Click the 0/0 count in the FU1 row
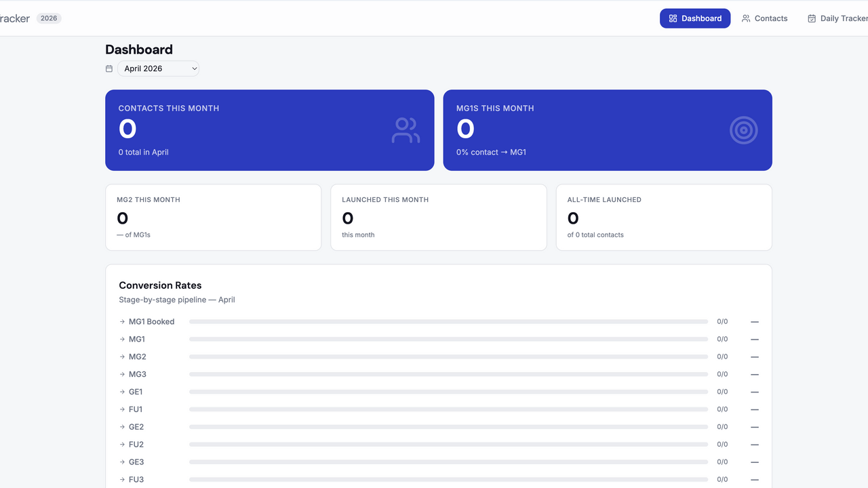868x488 pixels. pyautogui.click(x=722, y=410)
